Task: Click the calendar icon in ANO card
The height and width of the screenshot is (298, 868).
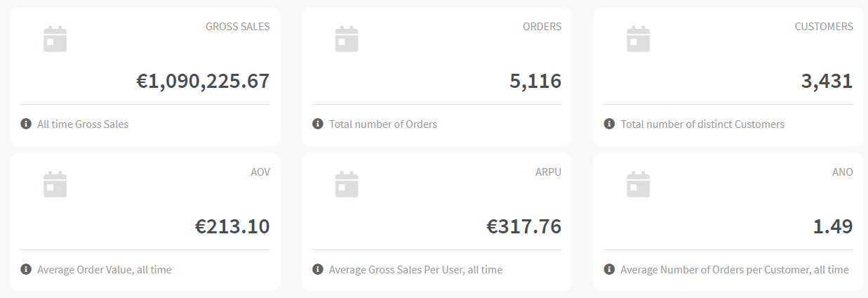Action: click(638, 184)
